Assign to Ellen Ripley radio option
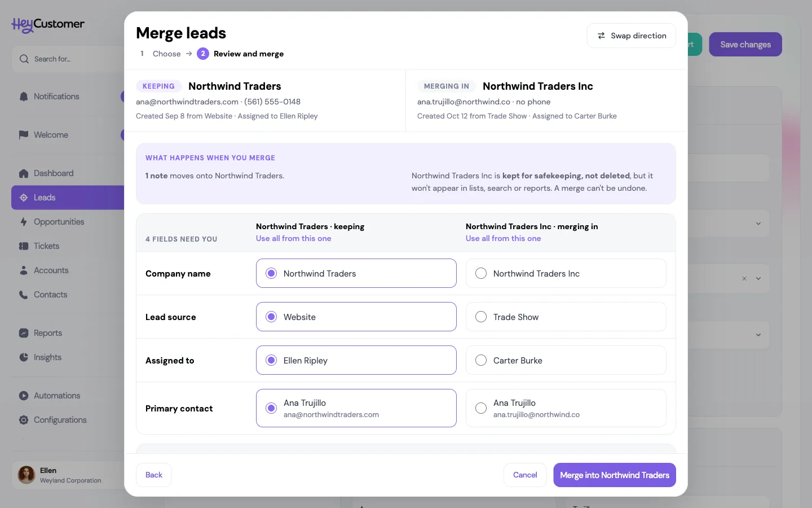 356,360
